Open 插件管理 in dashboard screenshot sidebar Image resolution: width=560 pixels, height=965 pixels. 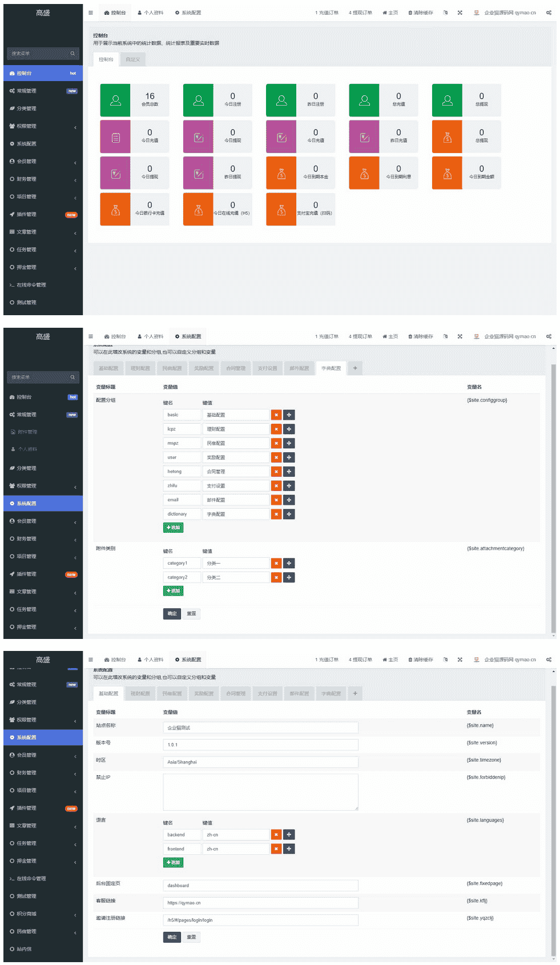pyautogui.click(x=43, y=215)
